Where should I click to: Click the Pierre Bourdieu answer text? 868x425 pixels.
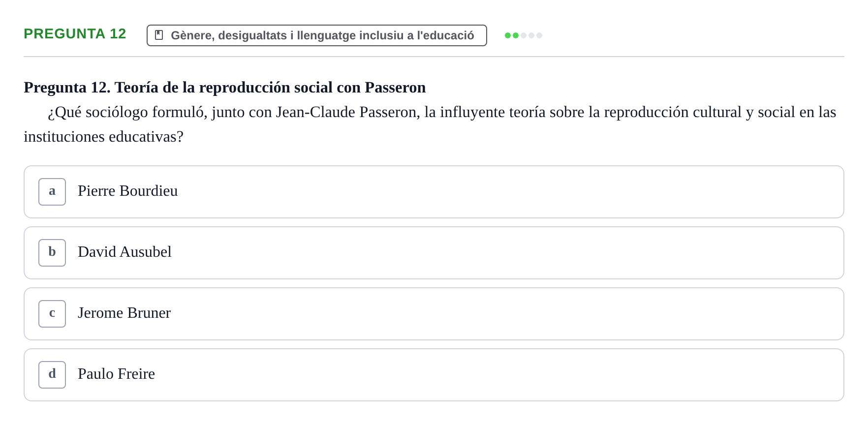(128, 191)
